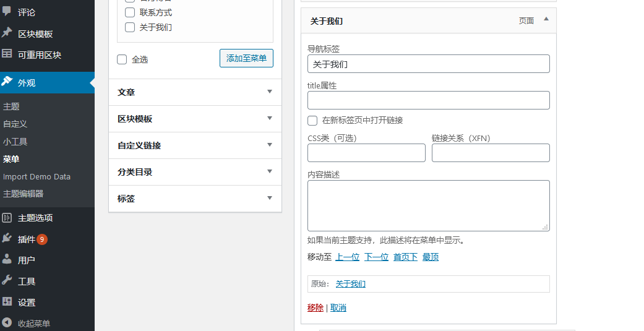This screenshot has width=644, height=331.
Task: Click the 外观 paintbrush icon
Action: [7, 81]
